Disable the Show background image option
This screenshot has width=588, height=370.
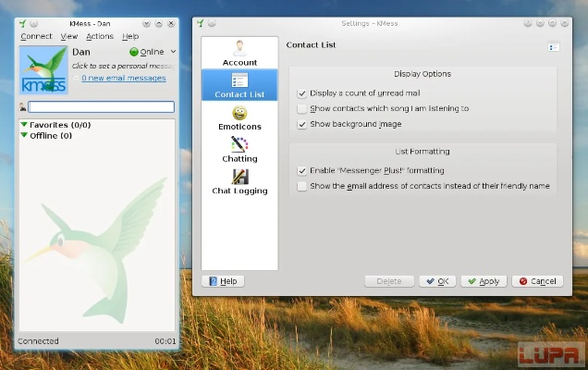pos(302,124)
